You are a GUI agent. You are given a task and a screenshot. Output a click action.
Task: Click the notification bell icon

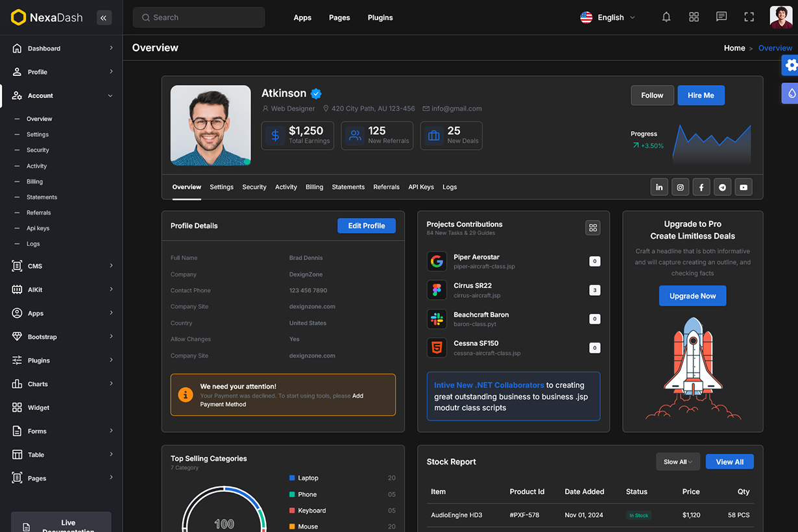666,18
